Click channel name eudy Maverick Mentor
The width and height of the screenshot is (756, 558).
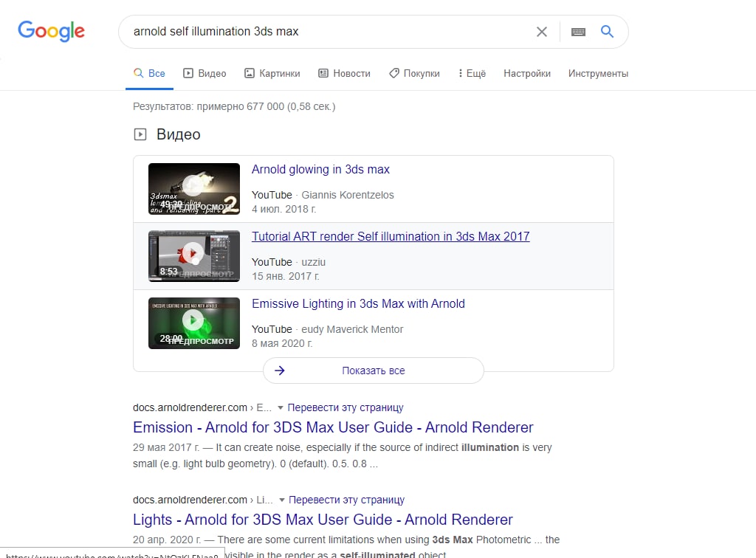pos(352,330)
